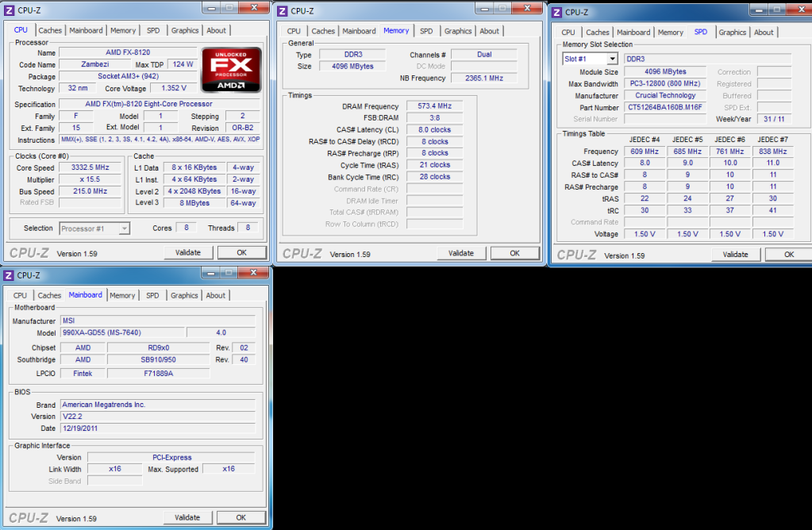Click the Code Name Zambezi field
This screenshot has height=530, width=812.
point(95,64)
